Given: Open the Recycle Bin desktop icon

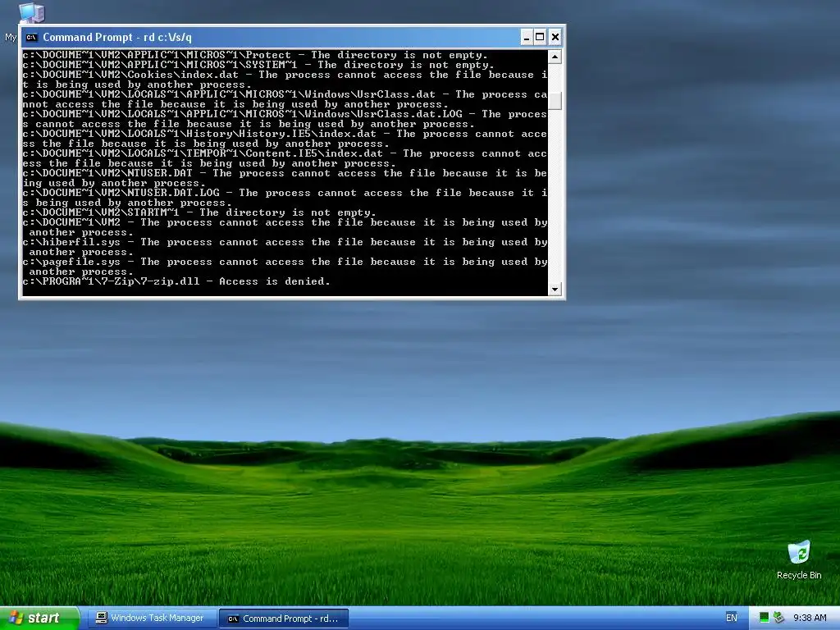Looking at the screenshot, I should 799,560.
